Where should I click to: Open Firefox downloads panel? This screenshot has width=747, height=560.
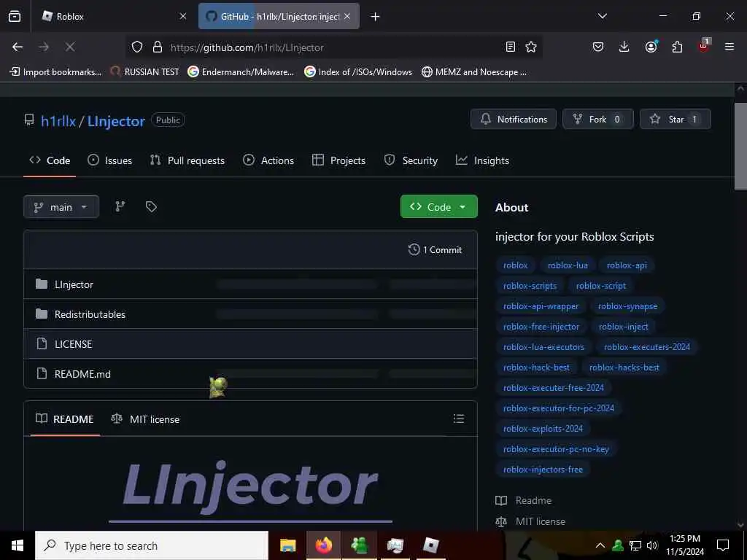pos(624,47)
